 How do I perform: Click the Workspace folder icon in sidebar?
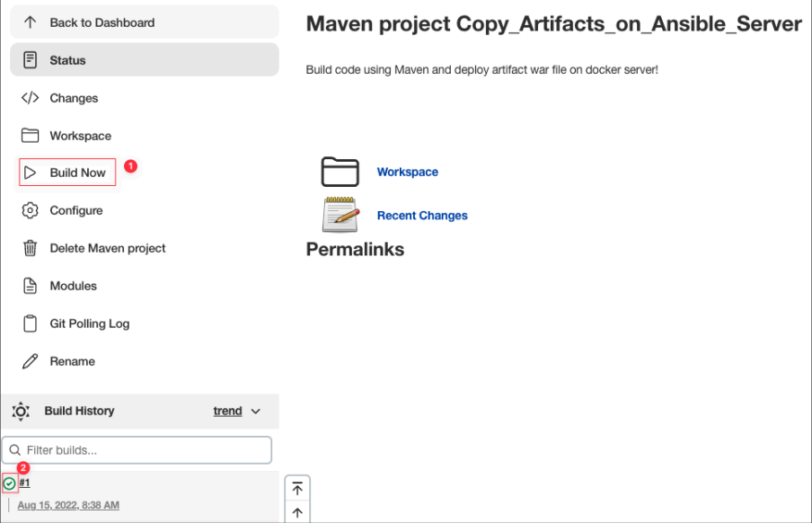(x=30, y=136)
